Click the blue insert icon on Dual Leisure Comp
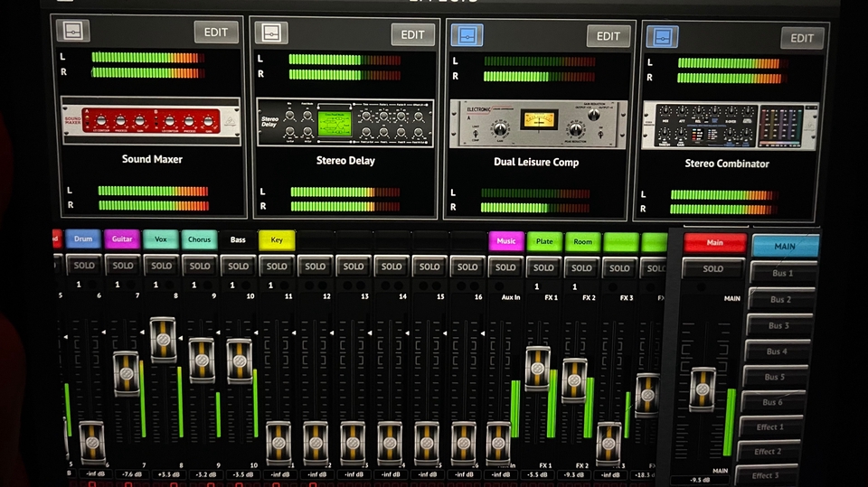 point(467,35)
